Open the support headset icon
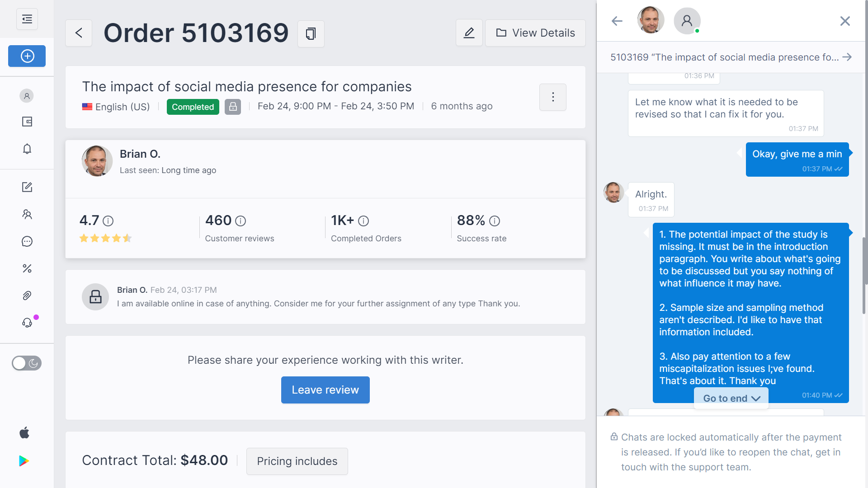 [x=27, y=323]
